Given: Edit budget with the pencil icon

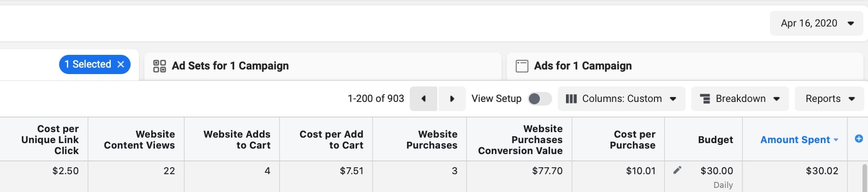Looking at the screenshot, I should (677, 171).
